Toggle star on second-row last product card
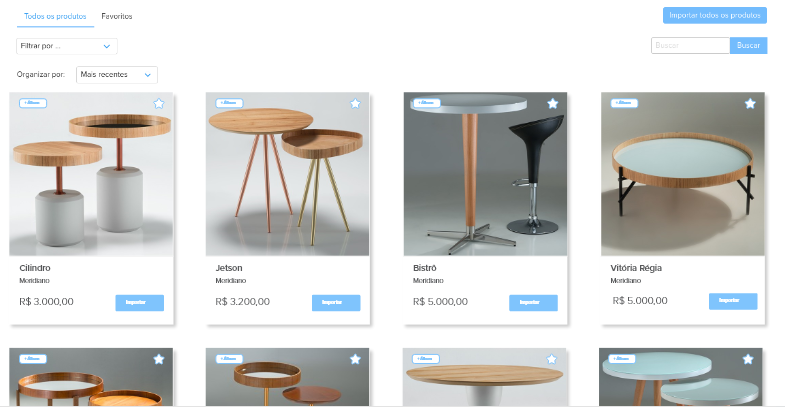Image resolution: width=785 pixels, height=407 pixels. point(748,359)
